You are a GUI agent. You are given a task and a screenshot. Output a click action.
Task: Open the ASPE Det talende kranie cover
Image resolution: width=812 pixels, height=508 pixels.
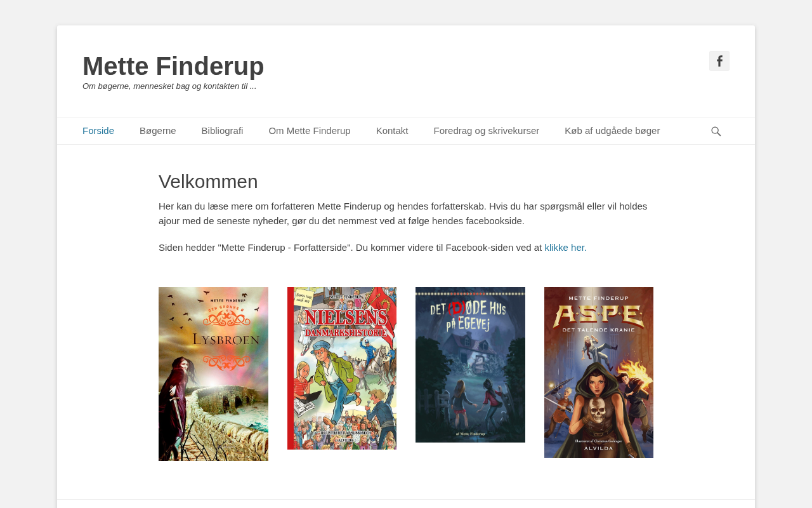point(599,372)
